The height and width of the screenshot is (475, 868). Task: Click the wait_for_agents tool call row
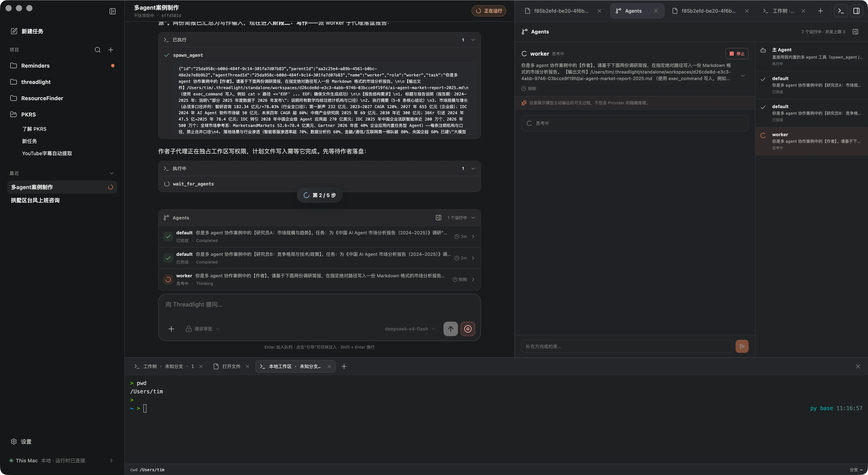click(x=319, y=184)
